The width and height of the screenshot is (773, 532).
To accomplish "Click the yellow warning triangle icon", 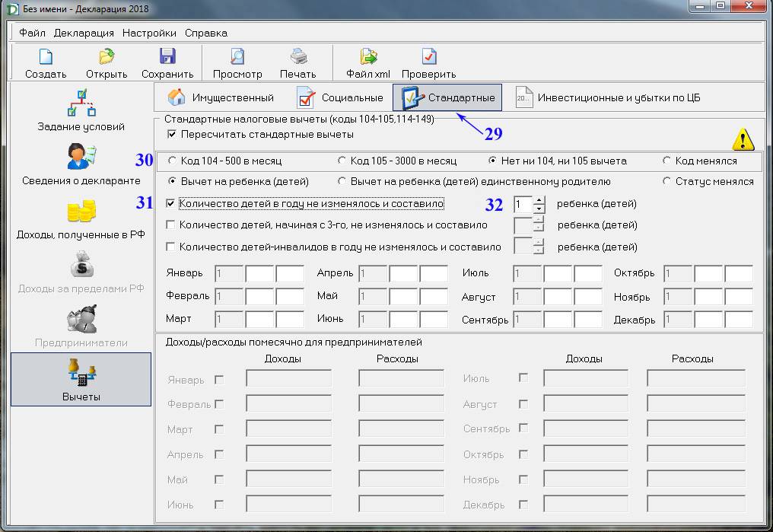I will pos(743,139).
